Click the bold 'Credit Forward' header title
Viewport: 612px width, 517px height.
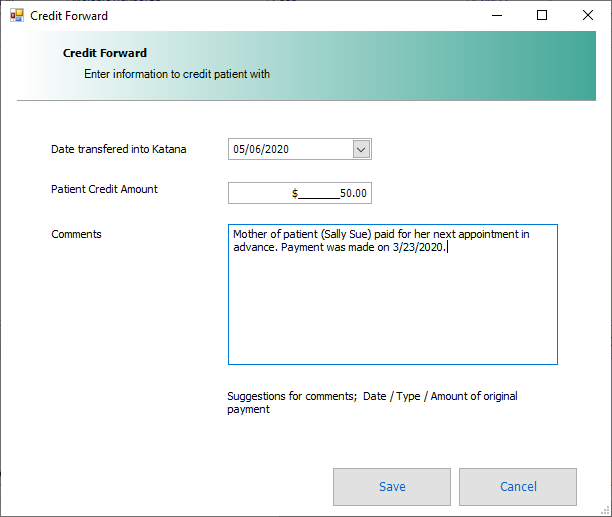(105, 53)
